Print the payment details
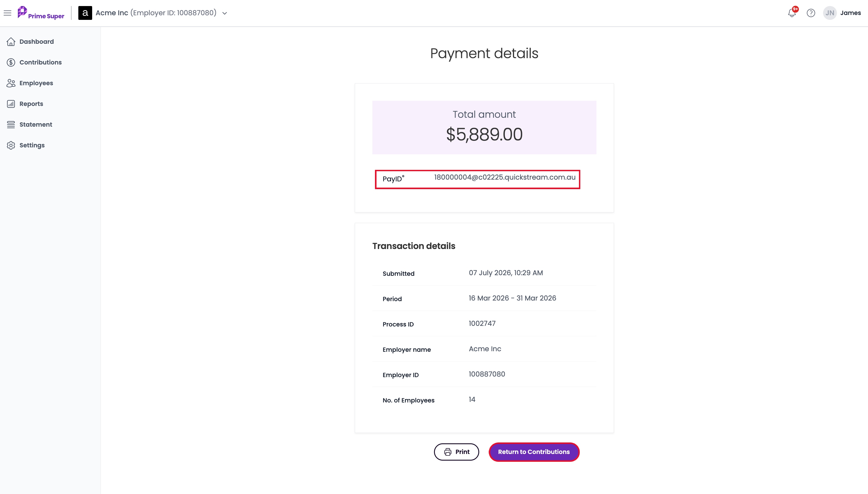The image size is (868, 494). point(456,452)
